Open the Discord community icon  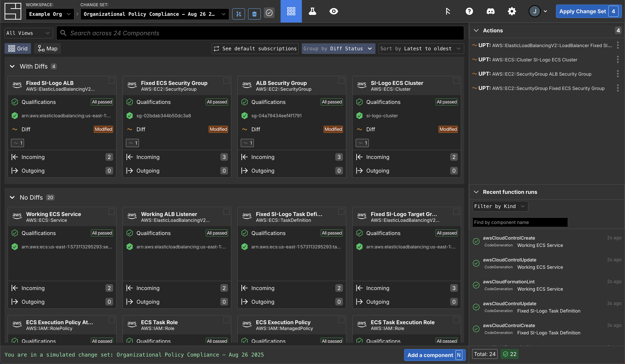point(491,11)
